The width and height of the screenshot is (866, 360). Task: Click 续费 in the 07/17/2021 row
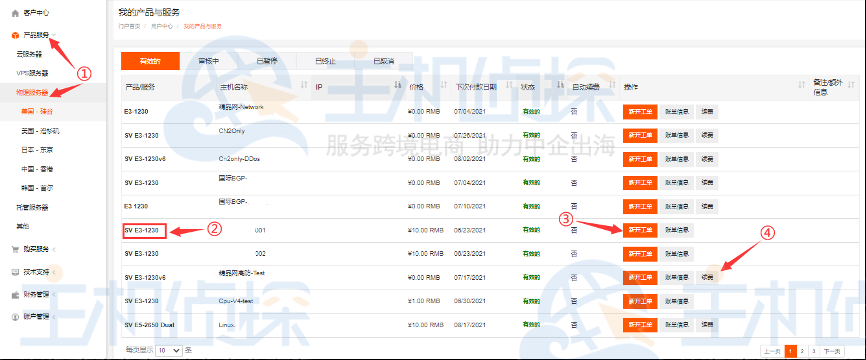tap(707, 278)
